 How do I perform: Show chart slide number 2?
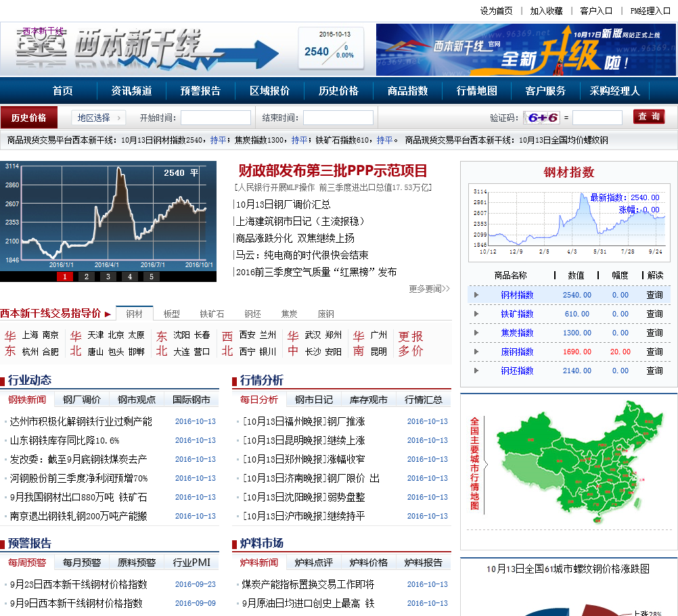coord(87,277)
